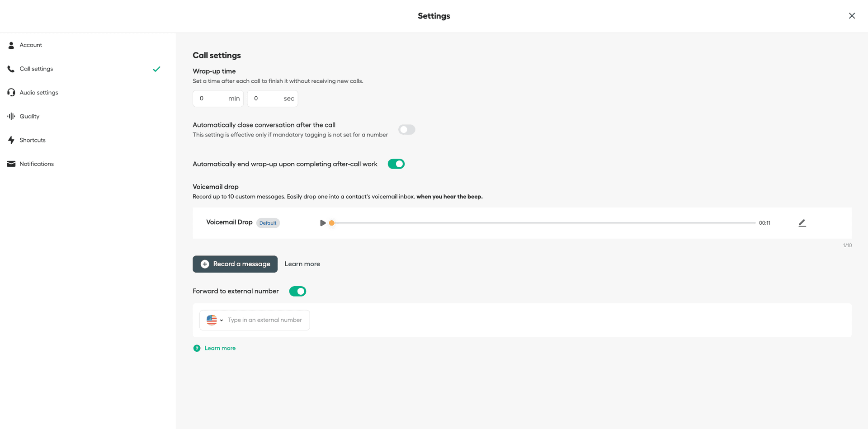
Task: Click the external number input field
Action: 265,320
